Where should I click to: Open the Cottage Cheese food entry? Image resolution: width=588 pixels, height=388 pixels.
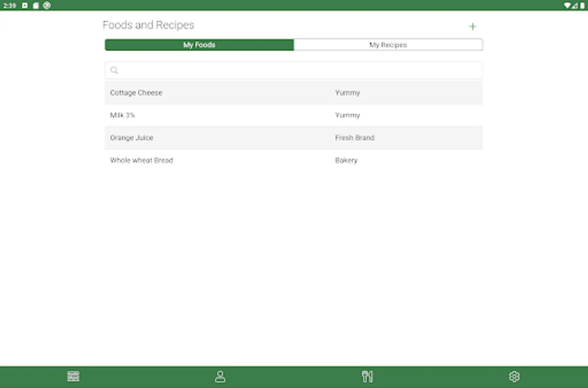(x=136, y=93)
